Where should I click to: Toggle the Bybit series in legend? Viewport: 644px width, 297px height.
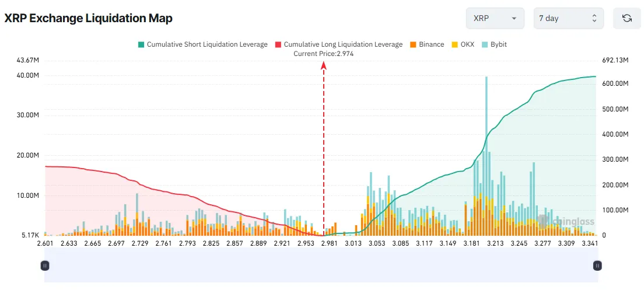coord(499,44)
